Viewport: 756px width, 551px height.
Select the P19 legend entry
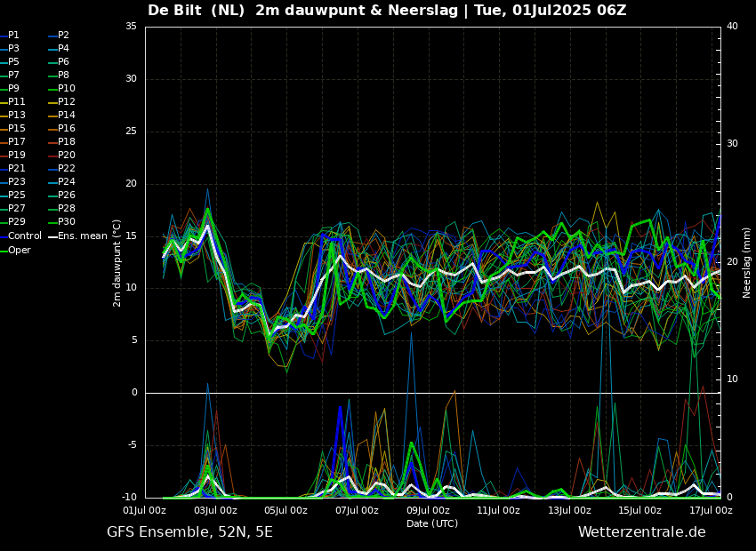pos(12,156)
